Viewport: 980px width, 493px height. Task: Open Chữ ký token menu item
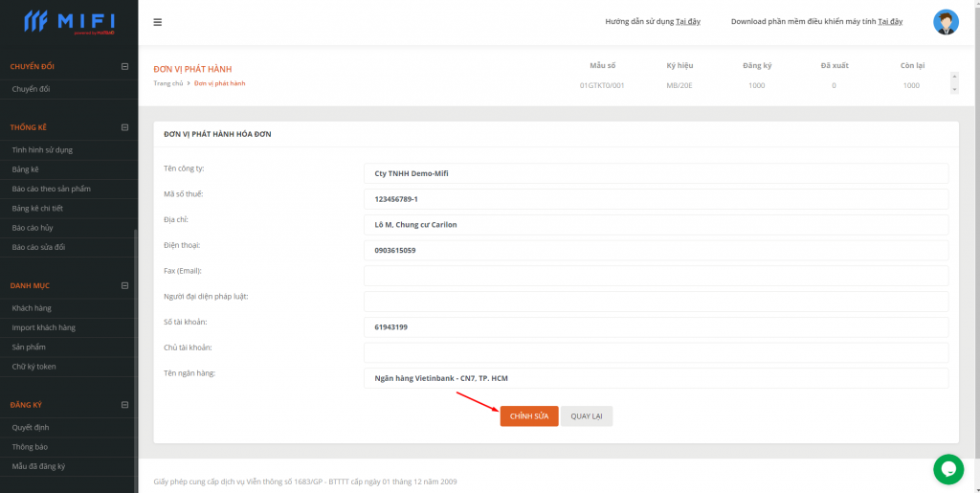[x=34, y=367]
